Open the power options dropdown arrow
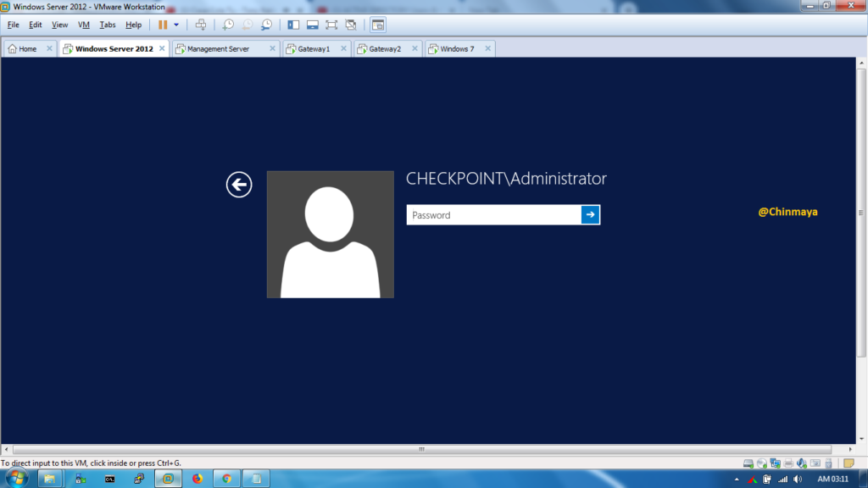The image size is (868, 488). [x=176, y=25]
